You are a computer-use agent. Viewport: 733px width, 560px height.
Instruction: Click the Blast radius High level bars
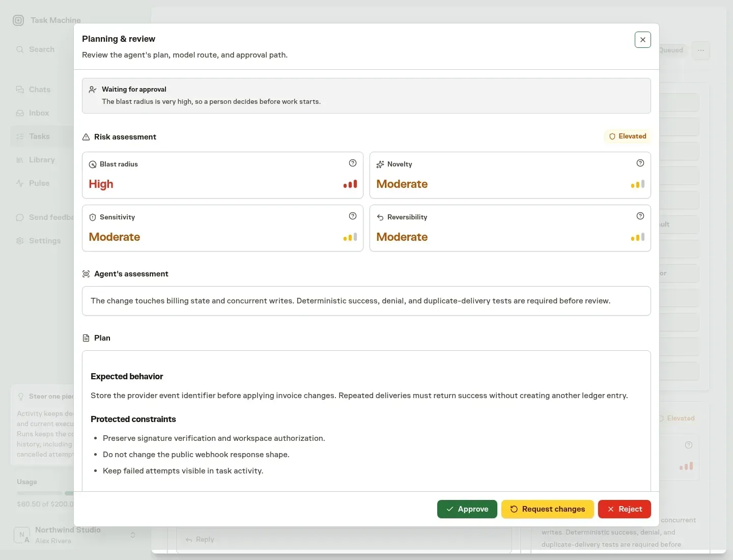(x=350, y=184)
